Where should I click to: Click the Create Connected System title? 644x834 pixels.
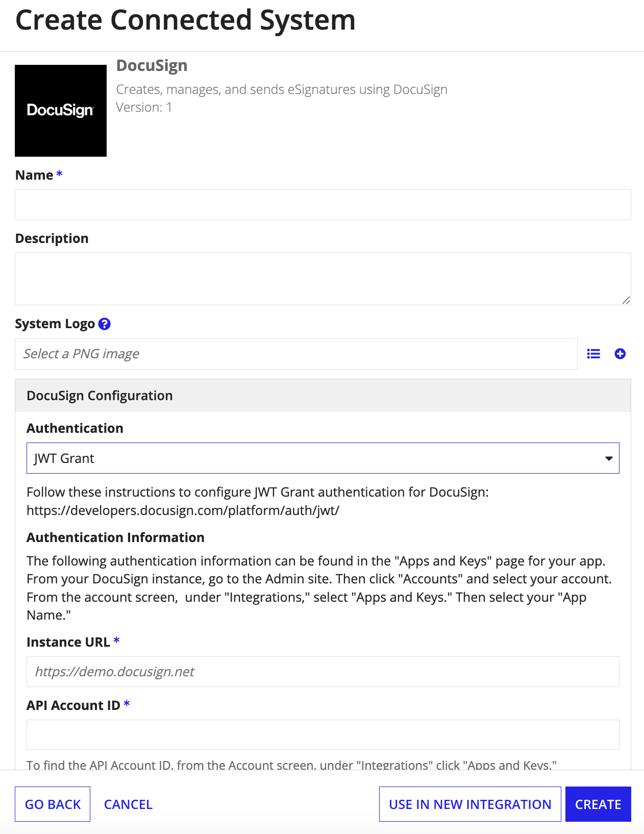[185, 20]
